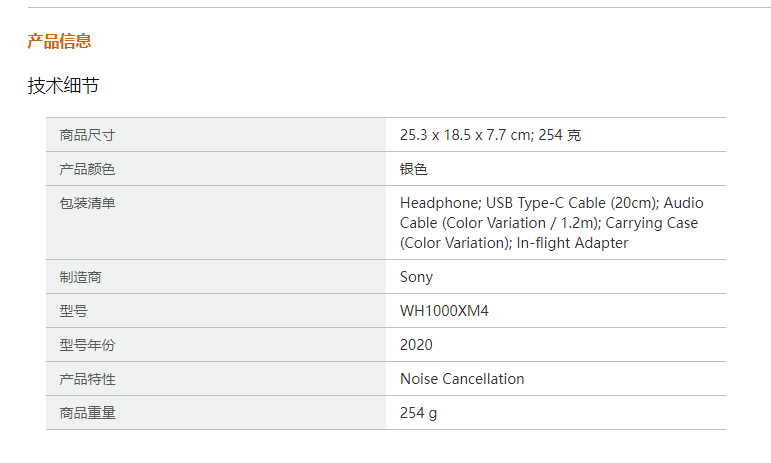Click the In-flight Adapter text
This screenshot has width=771, height=463.
pos(573,243)
